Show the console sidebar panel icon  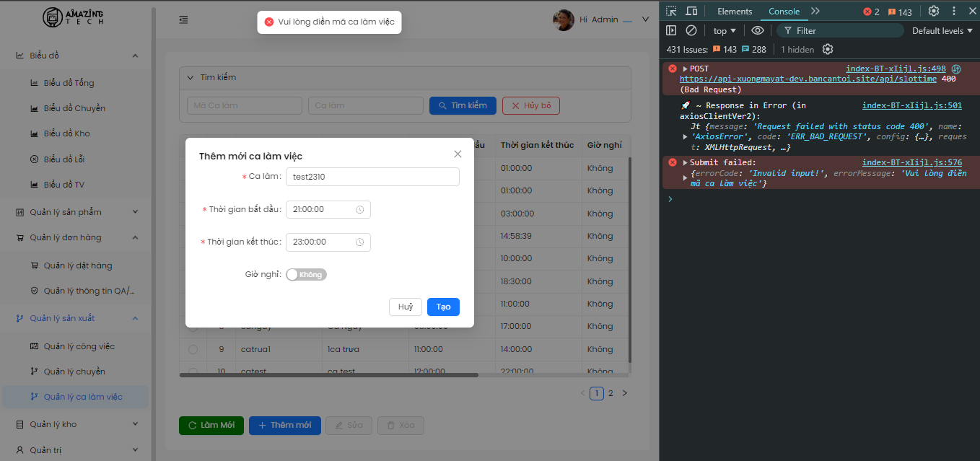pyautogui.click(x=671, y=30)
